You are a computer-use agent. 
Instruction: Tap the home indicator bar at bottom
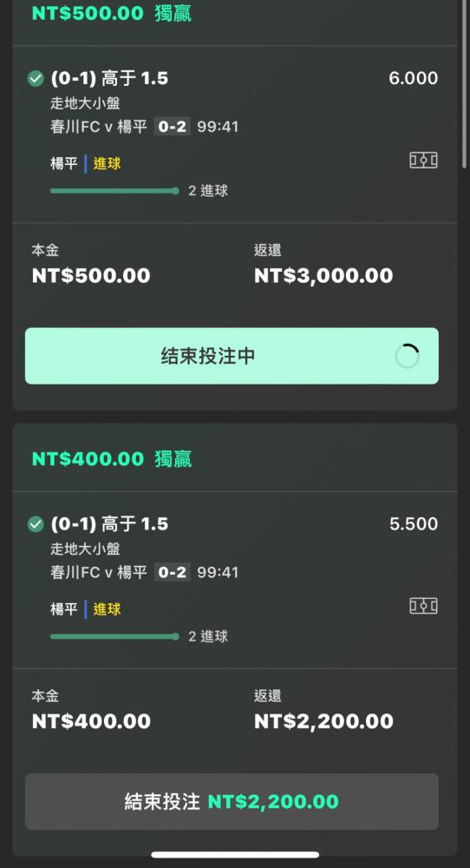pyautogui.click(x=235, y=855)
